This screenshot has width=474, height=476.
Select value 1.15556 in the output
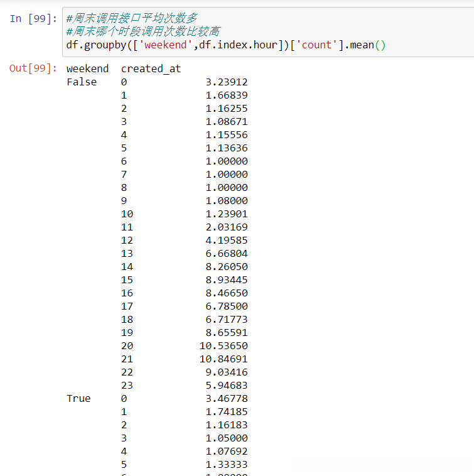tap(227, 135)
